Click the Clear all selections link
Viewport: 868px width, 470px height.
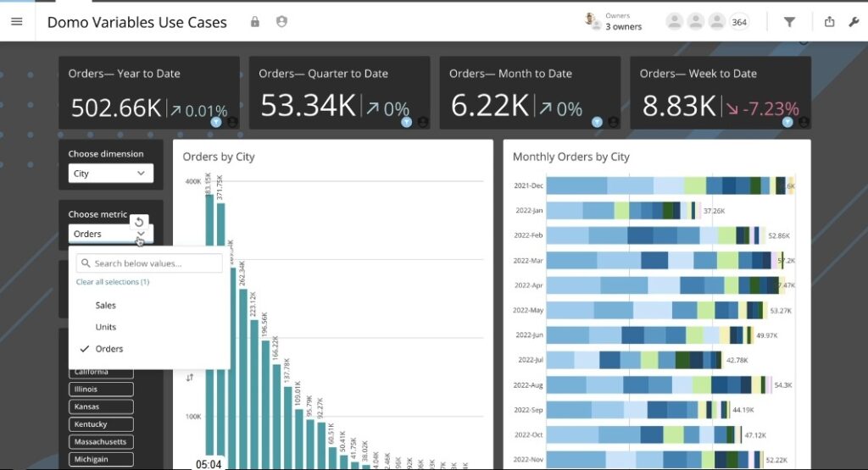pos(113,282)
